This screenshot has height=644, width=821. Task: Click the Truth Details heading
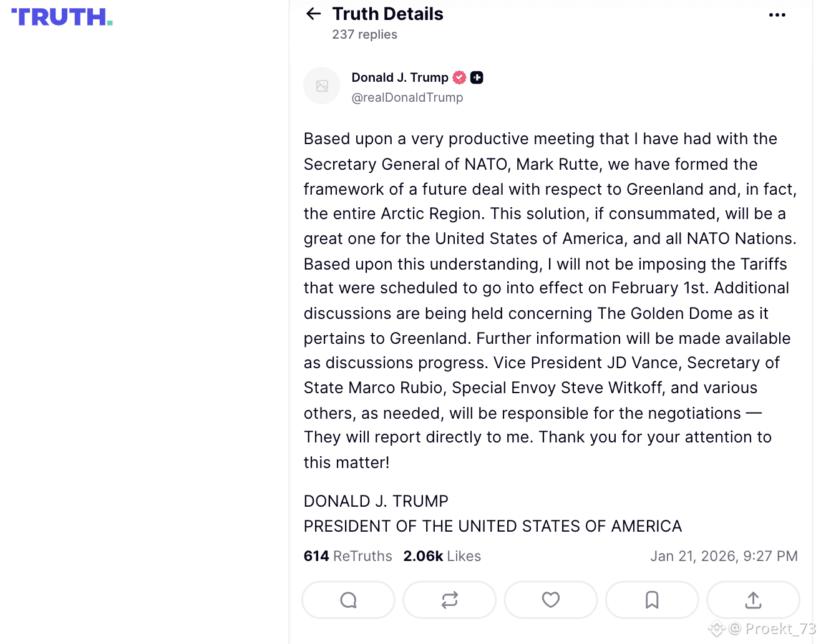[x=387, y=14]
